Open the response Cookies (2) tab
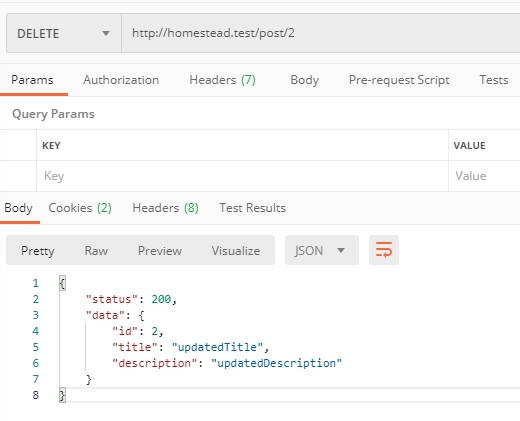520x421 pixels. [x=80, y=208]
